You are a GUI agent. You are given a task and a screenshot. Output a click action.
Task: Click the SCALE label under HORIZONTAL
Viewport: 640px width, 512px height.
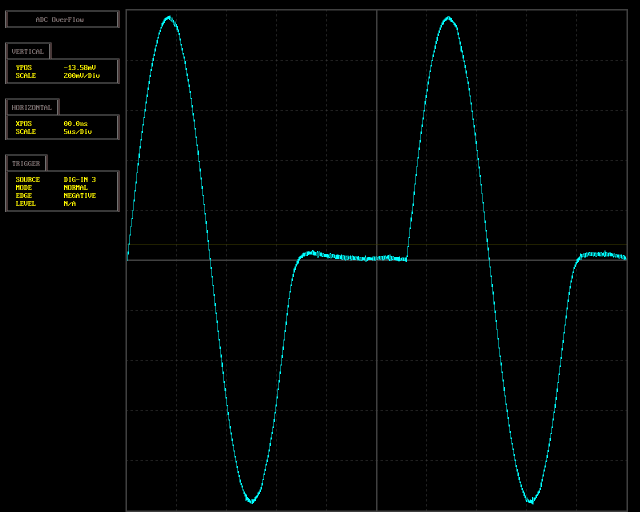pyautogui.click(x=26, y=132)
